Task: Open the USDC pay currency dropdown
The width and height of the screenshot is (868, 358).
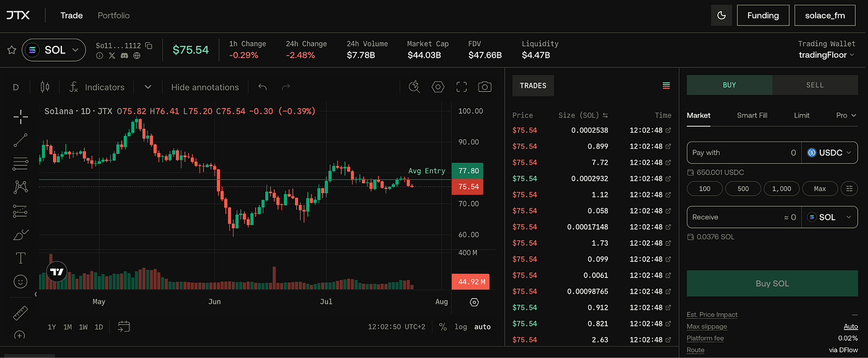Action: click(830, 152)
